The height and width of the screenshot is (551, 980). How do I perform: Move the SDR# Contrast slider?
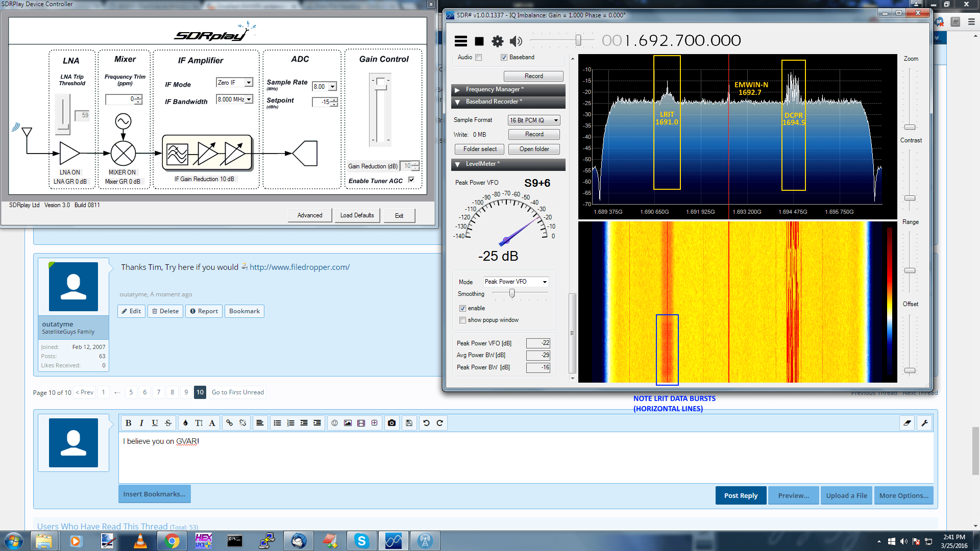point(910,198)
